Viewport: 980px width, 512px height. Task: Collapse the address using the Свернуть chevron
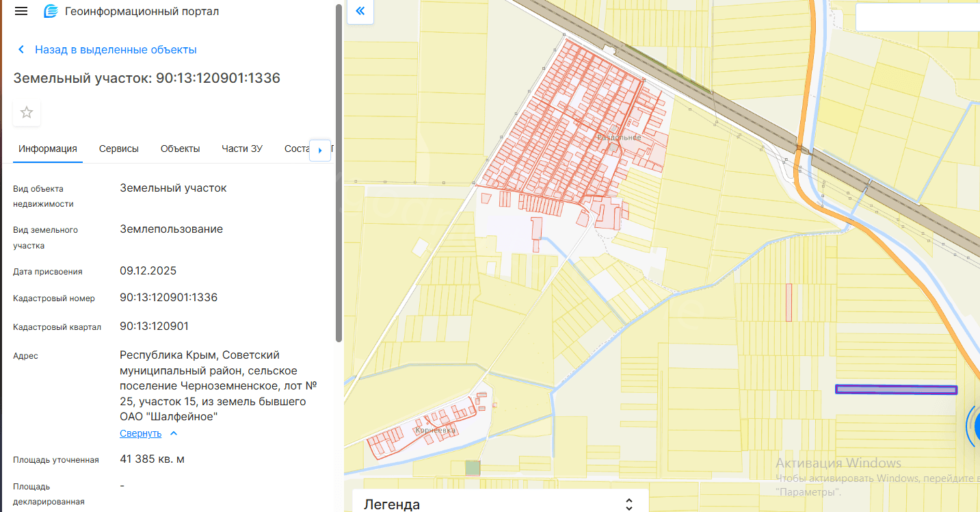tap(174, 433)
